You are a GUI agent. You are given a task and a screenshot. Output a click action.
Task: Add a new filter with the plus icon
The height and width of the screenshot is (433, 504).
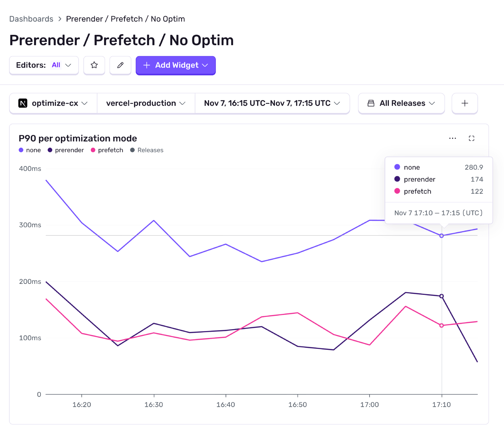point(464,103)
